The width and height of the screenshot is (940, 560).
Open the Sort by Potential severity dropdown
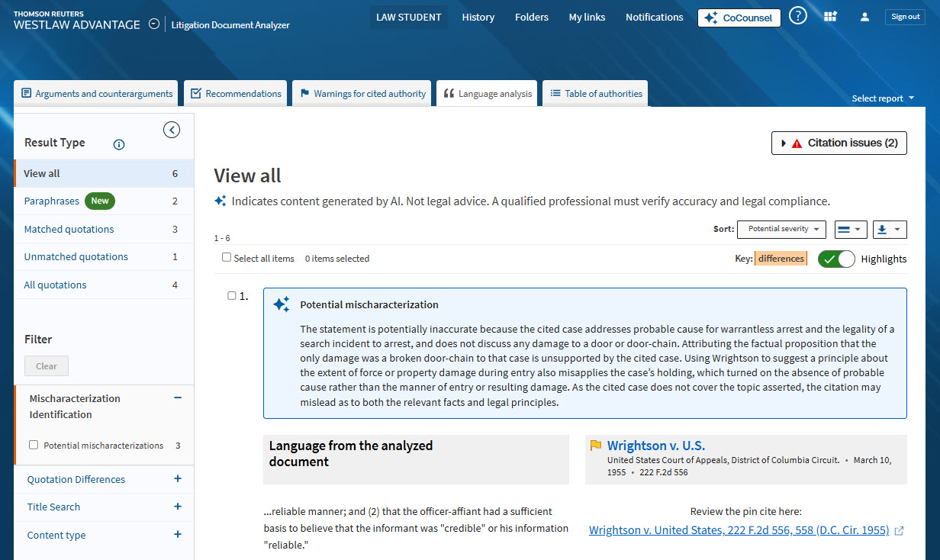point(782,229)
